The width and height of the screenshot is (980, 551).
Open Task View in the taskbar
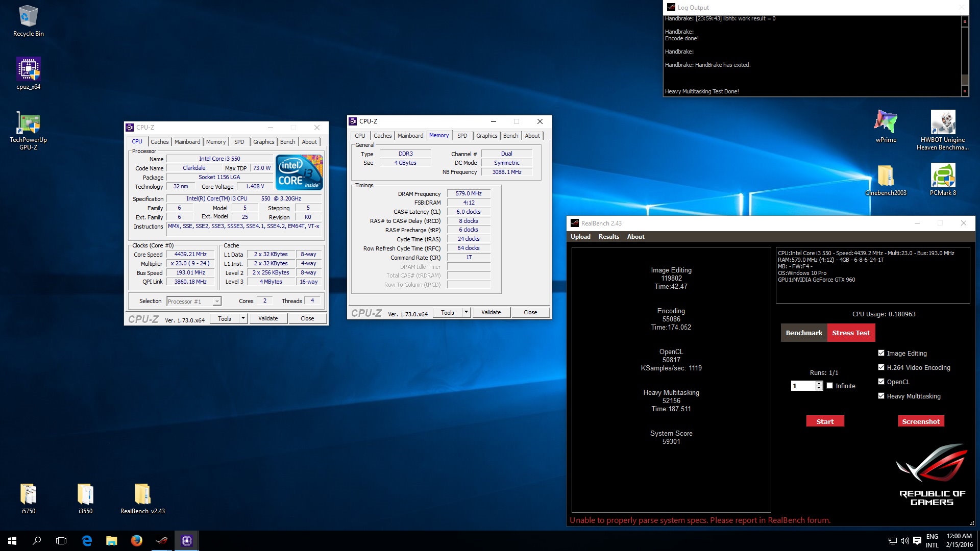coord(61,541)
